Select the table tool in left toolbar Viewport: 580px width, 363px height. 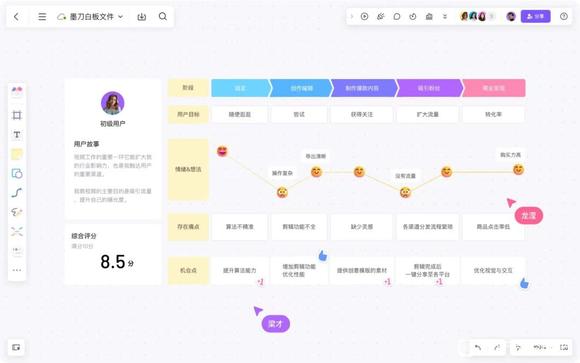tap(17, 252)
